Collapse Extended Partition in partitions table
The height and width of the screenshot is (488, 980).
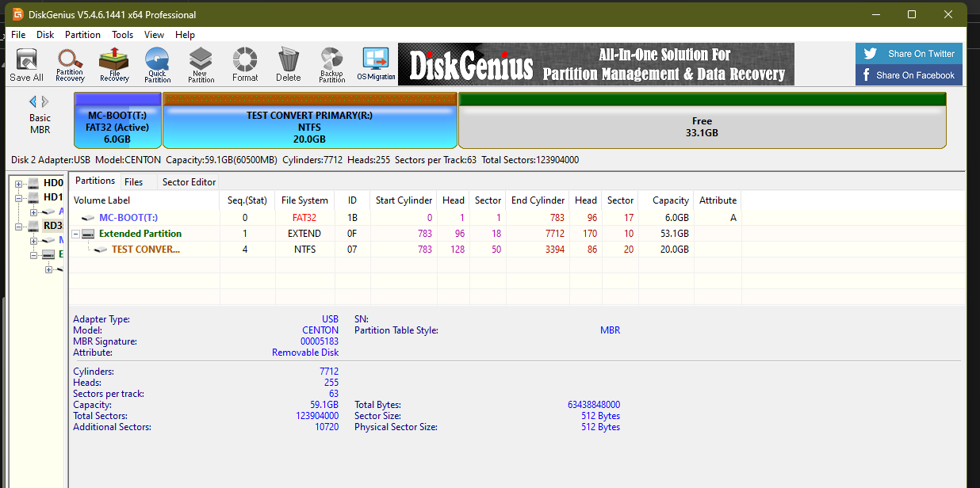click(75, 234)
